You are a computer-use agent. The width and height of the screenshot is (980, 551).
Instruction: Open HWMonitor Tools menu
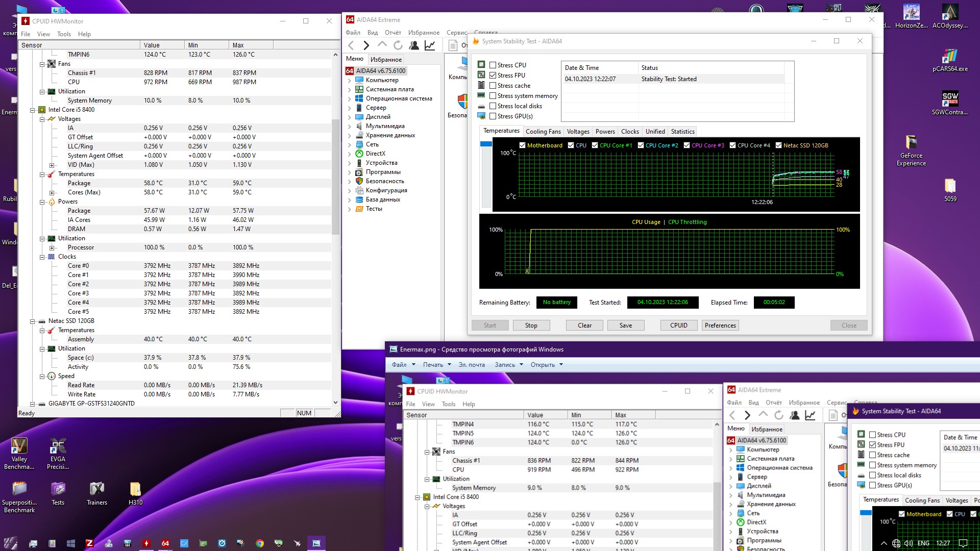pyautogui.click(x=64, y=34)
